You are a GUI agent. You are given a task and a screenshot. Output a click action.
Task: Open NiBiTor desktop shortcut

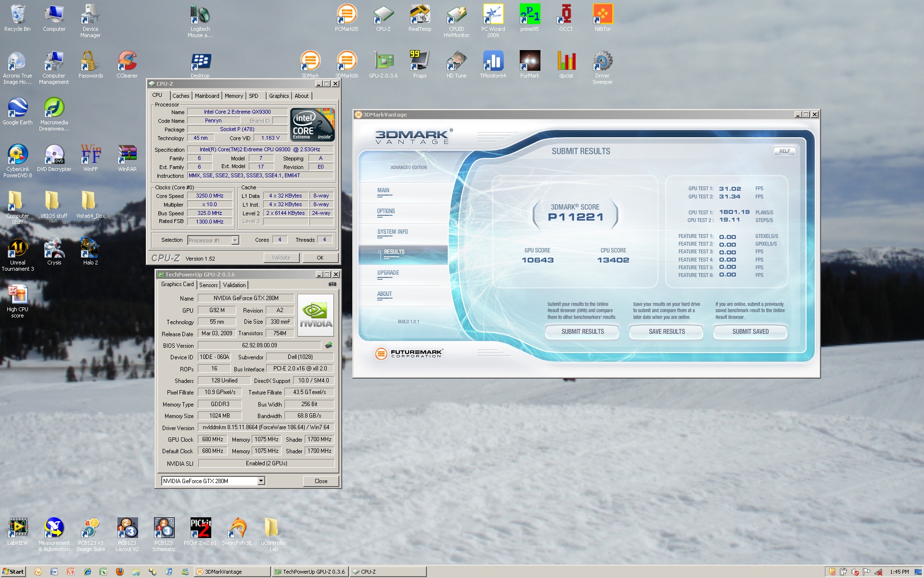click(603, 18)
